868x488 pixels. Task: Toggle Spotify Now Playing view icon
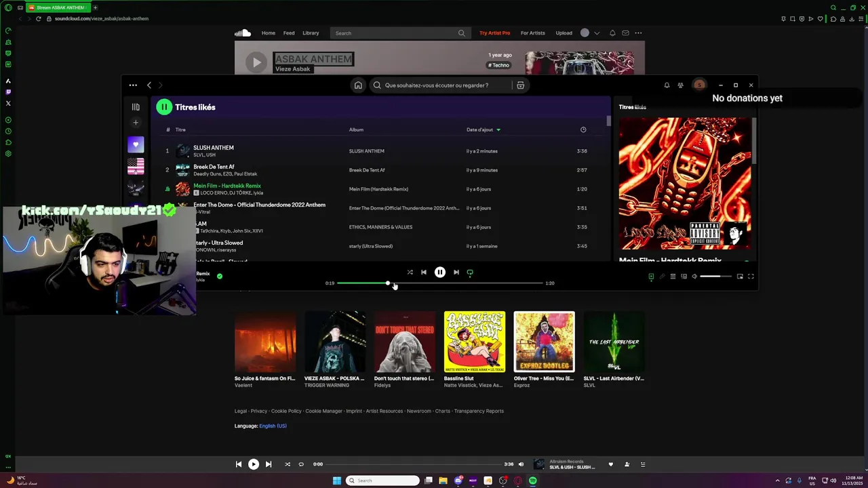click(651, 277)
